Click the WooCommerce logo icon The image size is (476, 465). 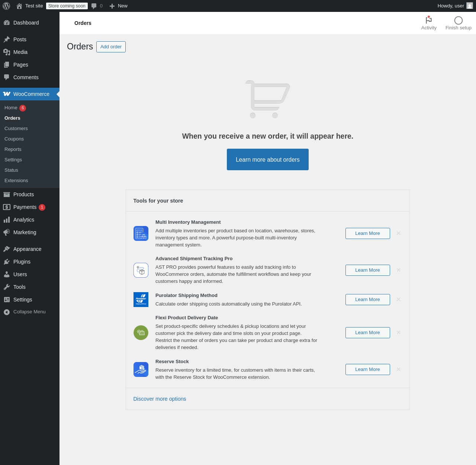click(7, 94)
